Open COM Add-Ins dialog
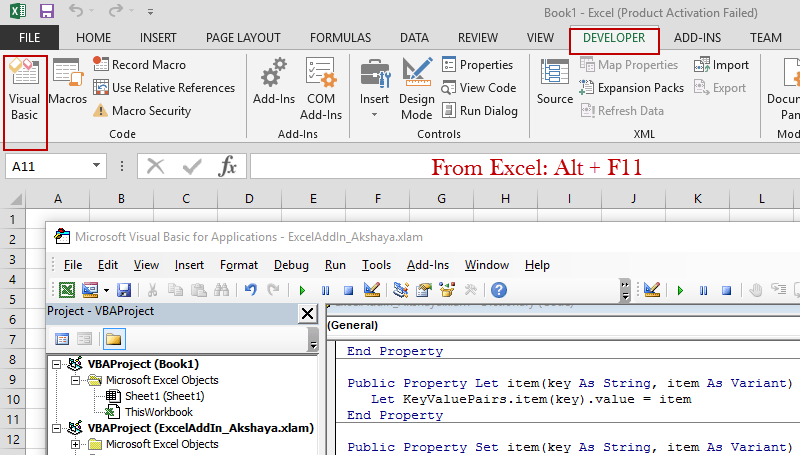 (321, 90)
